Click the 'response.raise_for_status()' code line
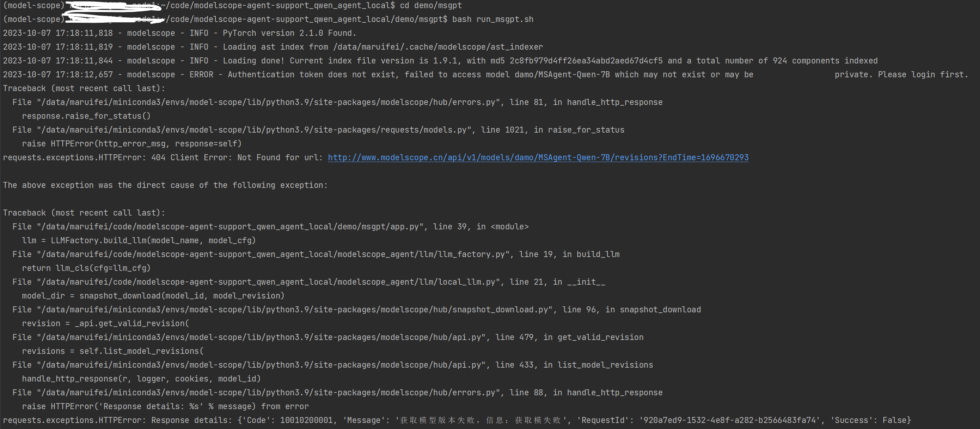The width and height of the screenshot is (980, 429). [86, 116]
